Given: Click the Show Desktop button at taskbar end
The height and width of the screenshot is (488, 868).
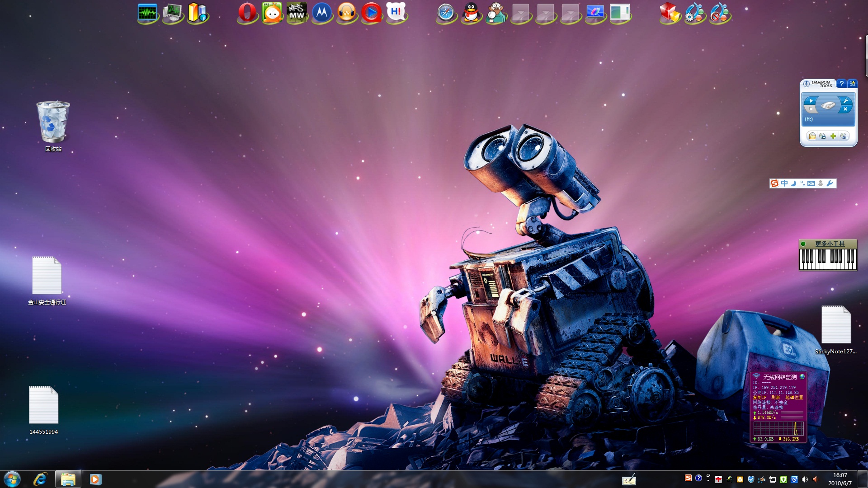Looking at the screenshot, I should tap(863, 479).
